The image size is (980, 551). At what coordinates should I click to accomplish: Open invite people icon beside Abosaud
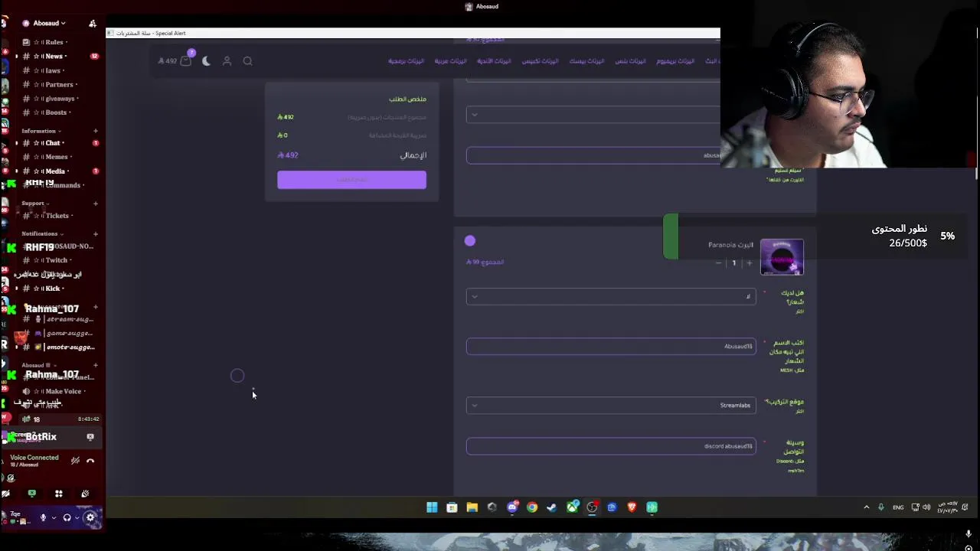click(93, 24)
